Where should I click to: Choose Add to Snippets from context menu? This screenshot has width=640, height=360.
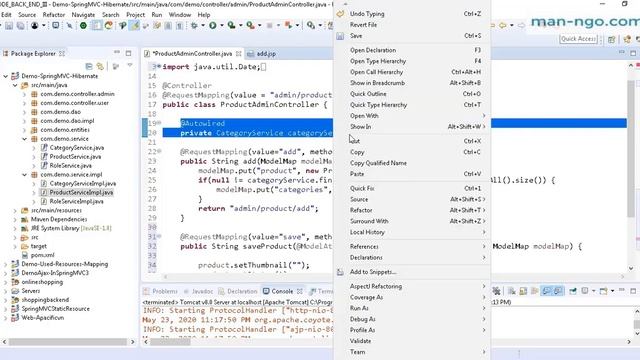point(412,272)
